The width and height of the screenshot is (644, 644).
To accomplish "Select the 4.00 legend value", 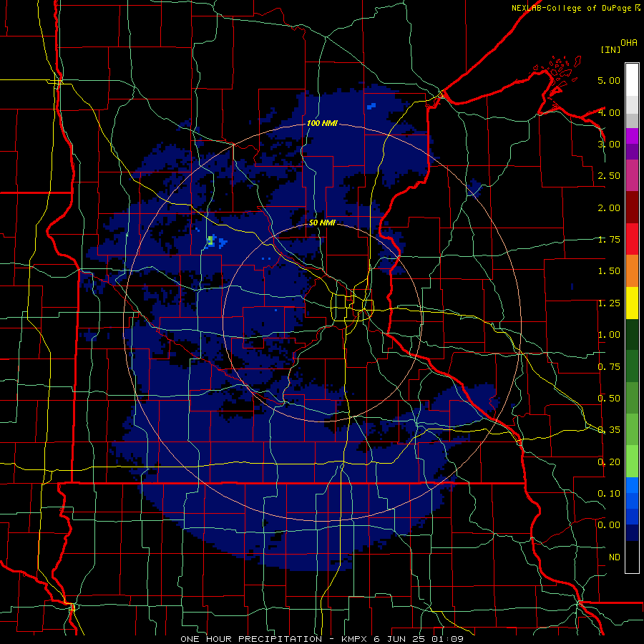I will 609,112.
